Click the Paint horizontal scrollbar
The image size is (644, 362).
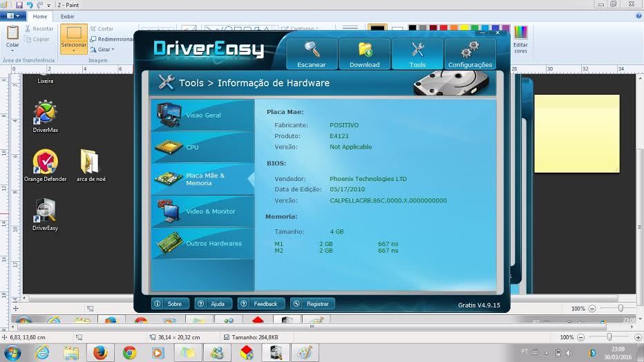point(312,327)
